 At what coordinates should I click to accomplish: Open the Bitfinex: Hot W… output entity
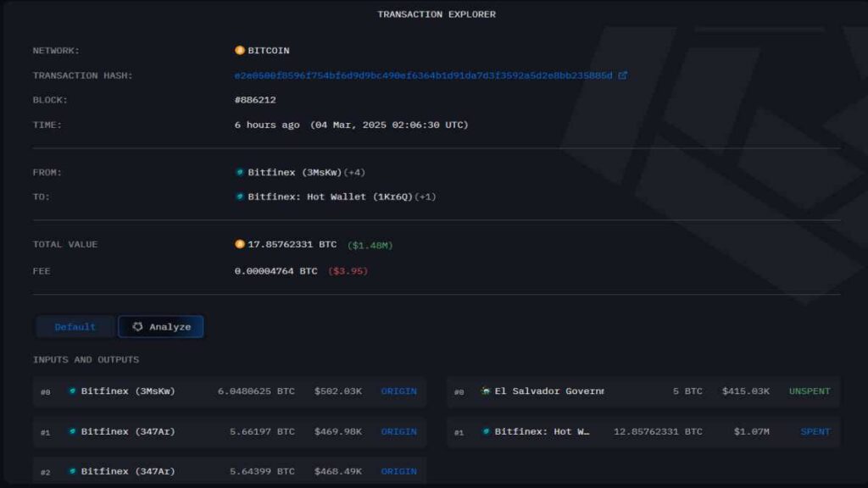point(542,431)
